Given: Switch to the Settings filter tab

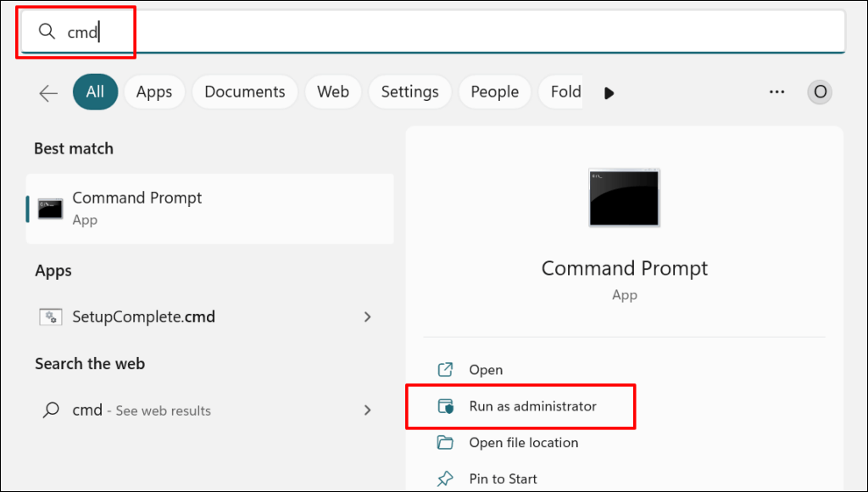Looking at the screenshot, I should (x=409, y=92).
